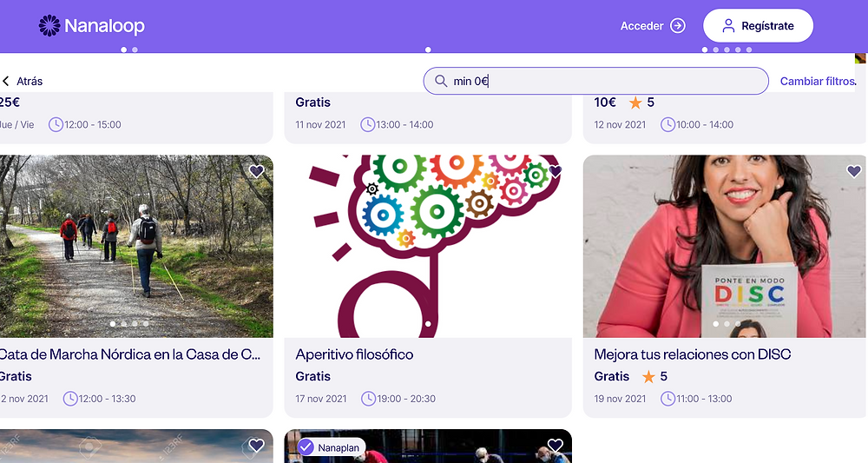The image size is (868, 463).
Task: Select first carousel dot on DISC photo
Action: (716, 323)
